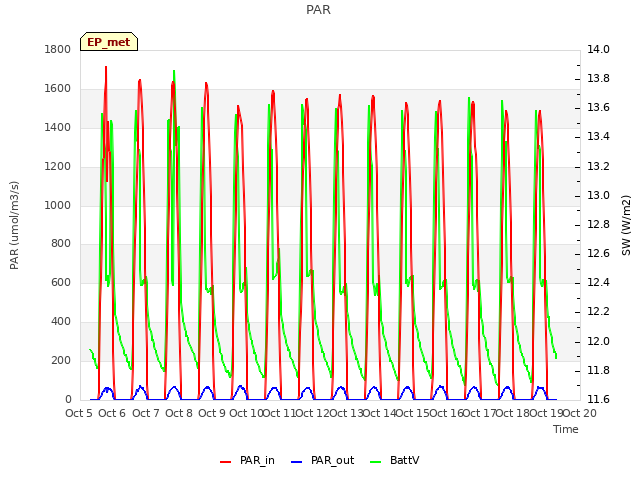This screenshot has width=640, height=480.
Task: Click the 12.0 right axis value
Action: [x=598, y=342]
